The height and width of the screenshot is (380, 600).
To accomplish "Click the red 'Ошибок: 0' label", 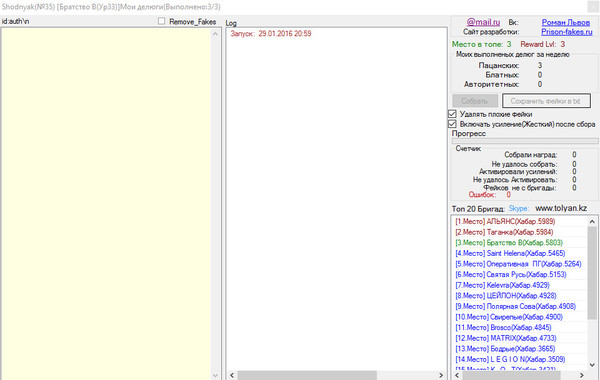I will pos(489,195).
